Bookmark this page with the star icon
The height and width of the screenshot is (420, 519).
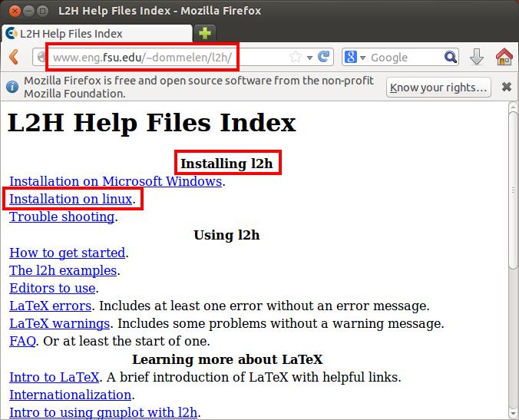coord(296,58)
